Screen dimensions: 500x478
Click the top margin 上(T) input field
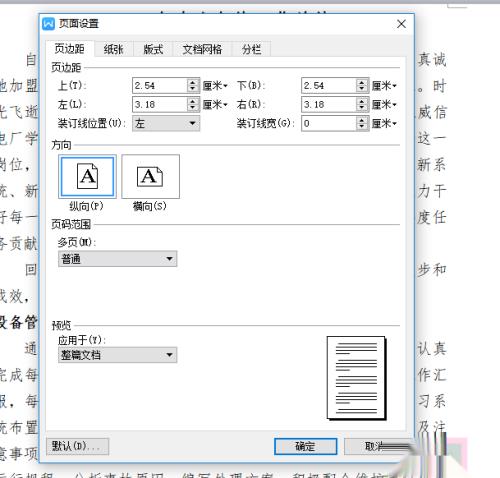click(x=160, y=86)
